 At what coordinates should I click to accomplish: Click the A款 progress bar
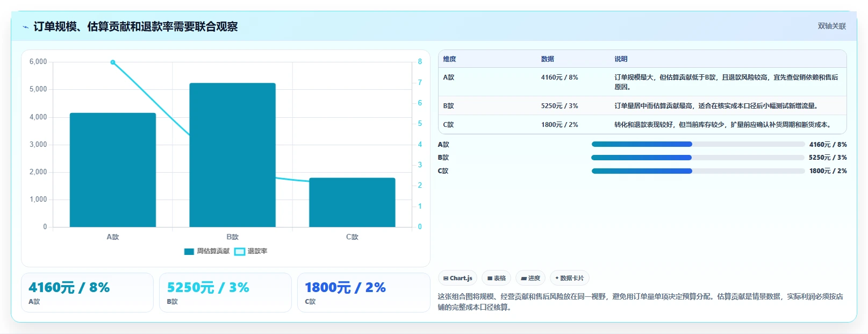click(x=698, y=144)
